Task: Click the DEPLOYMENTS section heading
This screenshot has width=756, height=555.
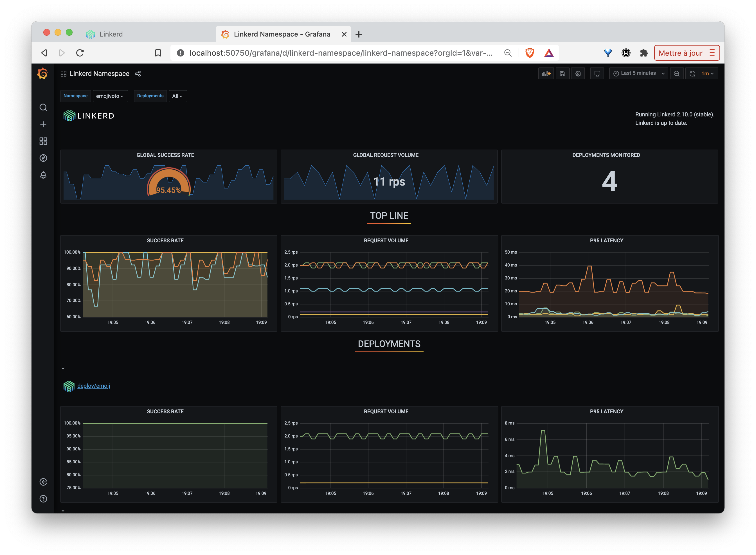Action: click(x=389, y=344)
